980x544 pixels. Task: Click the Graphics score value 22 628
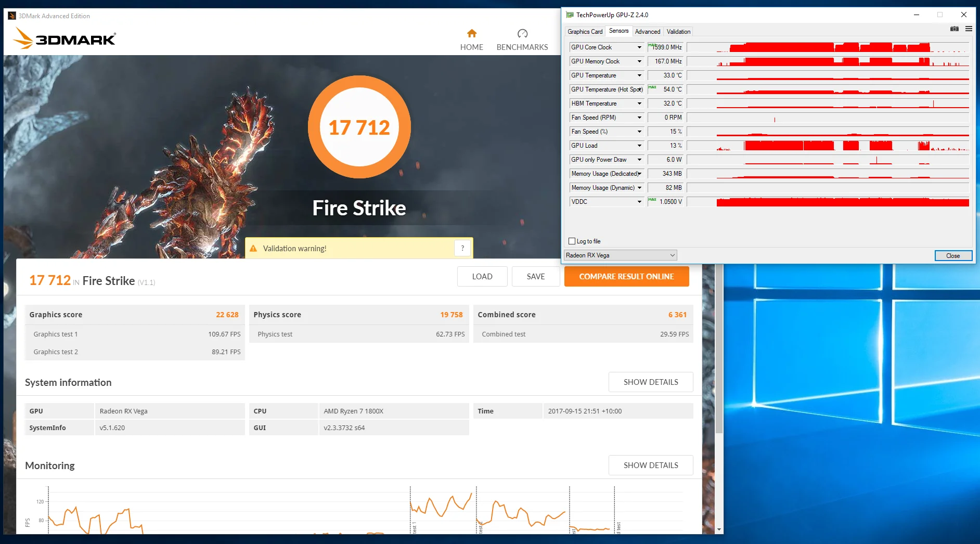point(227,315)
